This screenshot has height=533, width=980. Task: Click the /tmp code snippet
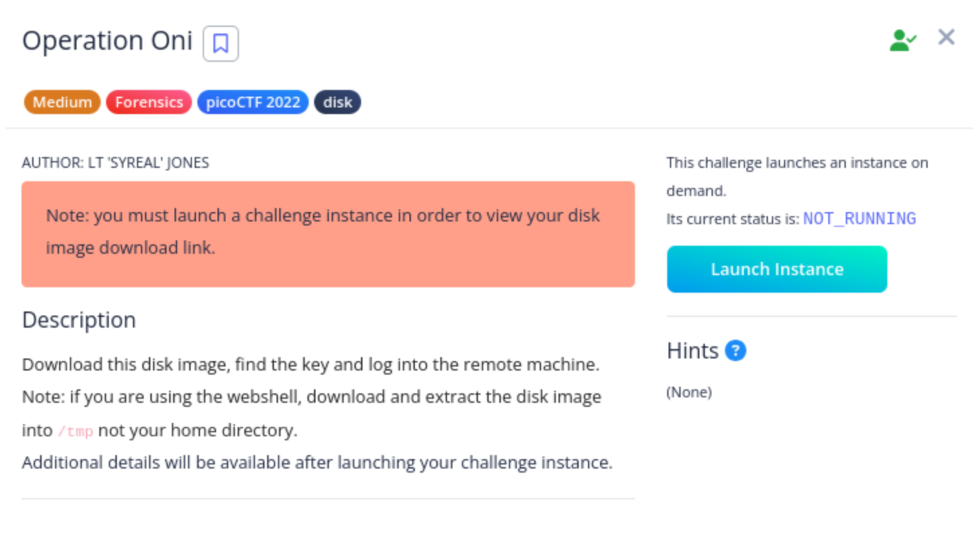[x=75, y=431]
